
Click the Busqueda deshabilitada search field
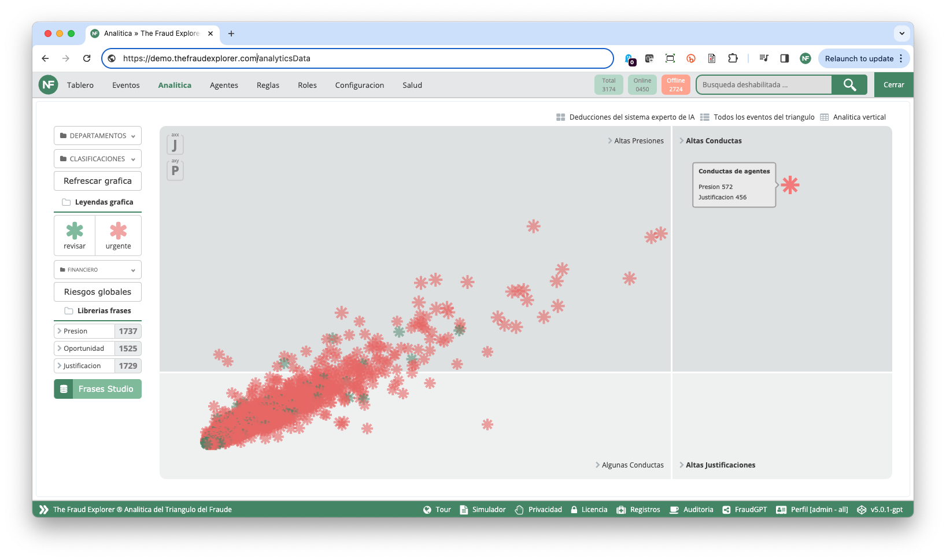click(763, 85)
